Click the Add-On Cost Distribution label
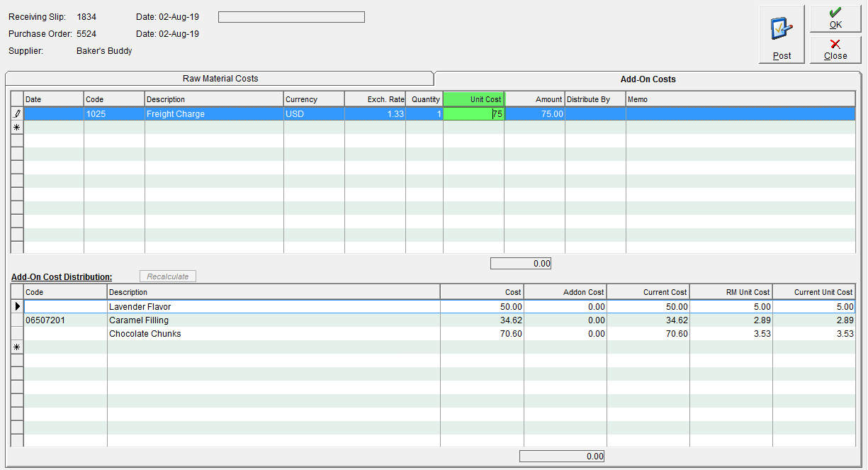 (x=62, y=277)
